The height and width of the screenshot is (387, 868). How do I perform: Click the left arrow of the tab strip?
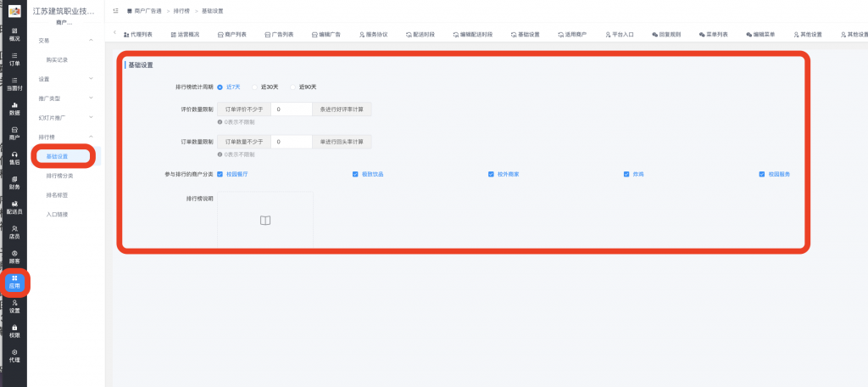[114, 33]
